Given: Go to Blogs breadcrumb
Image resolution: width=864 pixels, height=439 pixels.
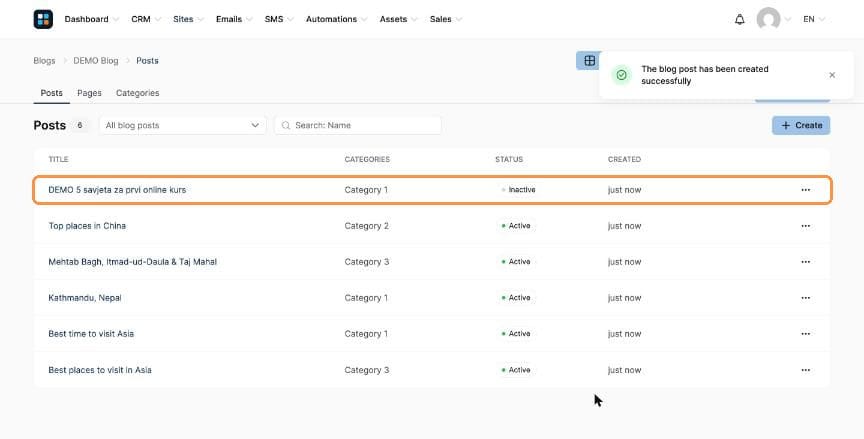Looking at the screenshot, I should pos(44,61).
